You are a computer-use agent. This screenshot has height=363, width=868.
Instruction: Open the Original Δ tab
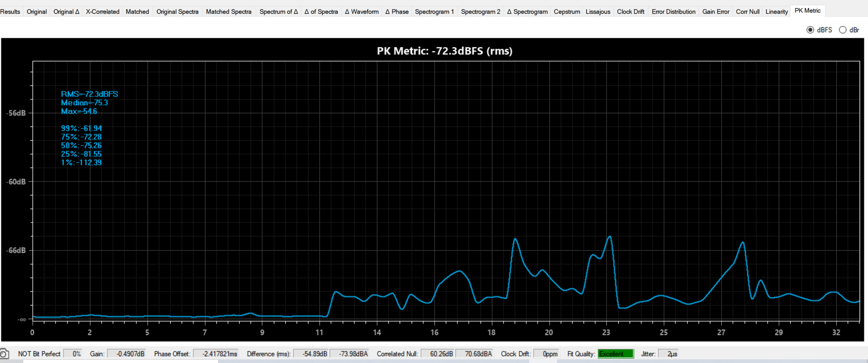click(66, 11)
